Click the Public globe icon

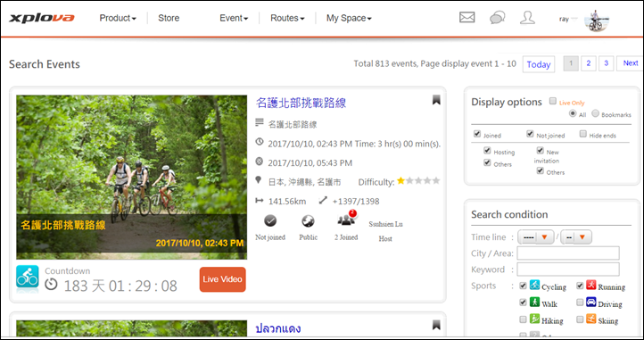coord(308,221)
